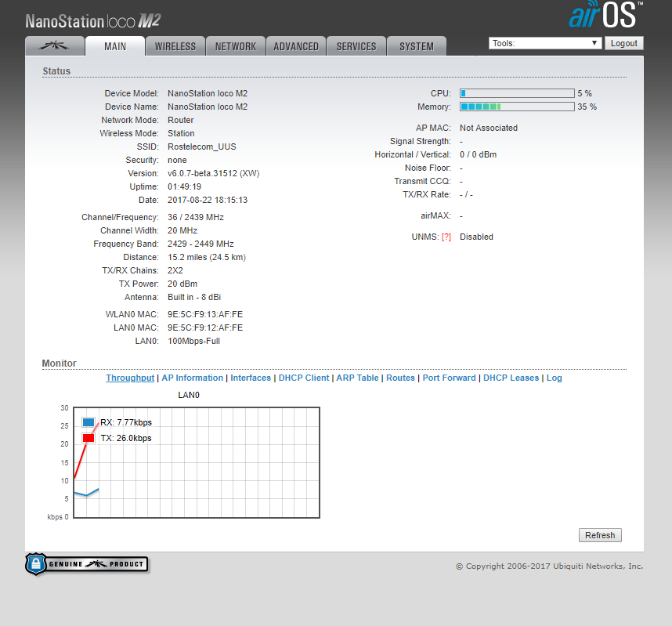
Task: Switch to the WIRELESS tab
Action: (175, 46)
